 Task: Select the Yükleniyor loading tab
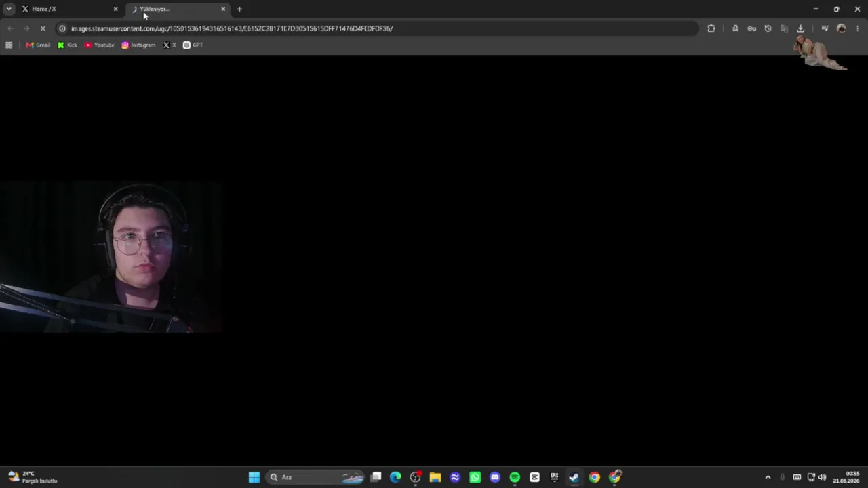point(178,9)
